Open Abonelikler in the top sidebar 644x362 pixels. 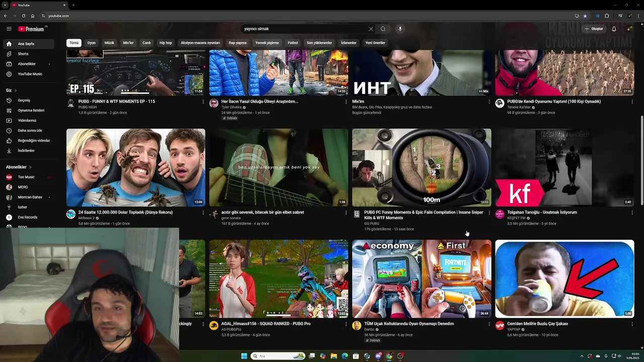tap(28, 64)
